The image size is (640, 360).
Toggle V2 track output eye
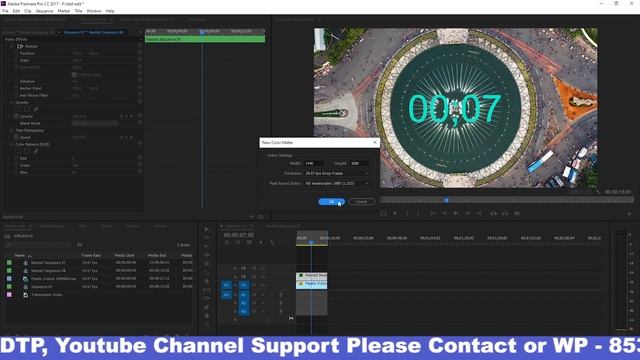262,276
